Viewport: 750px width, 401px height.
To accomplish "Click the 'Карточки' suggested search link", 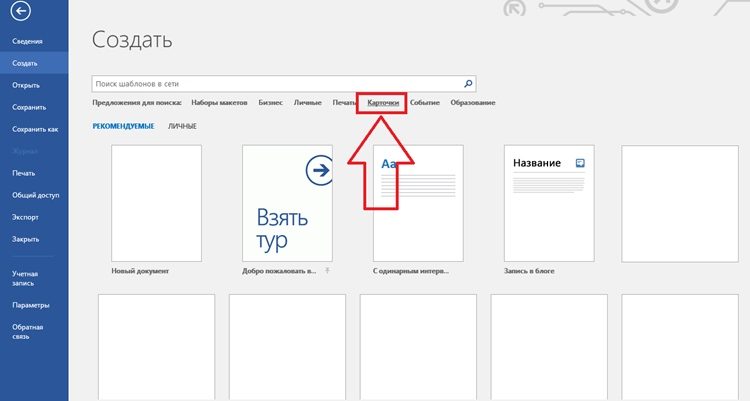I will point(383,103).
